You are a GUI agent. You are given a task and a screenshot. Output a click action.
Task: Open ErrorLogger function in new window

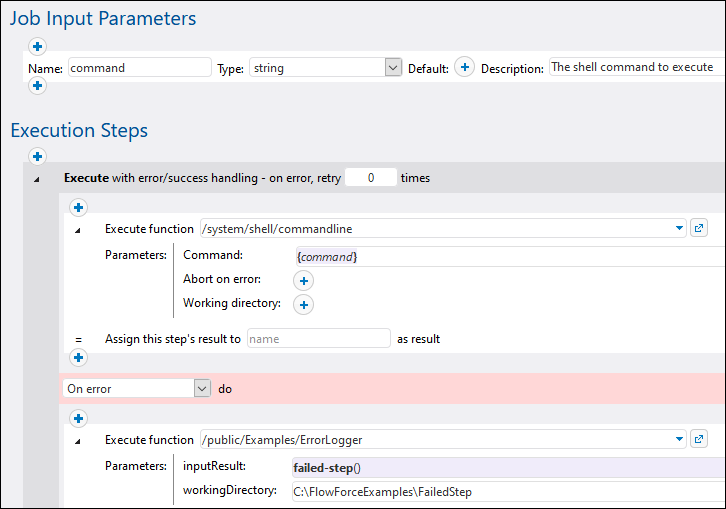pos(699,439)
